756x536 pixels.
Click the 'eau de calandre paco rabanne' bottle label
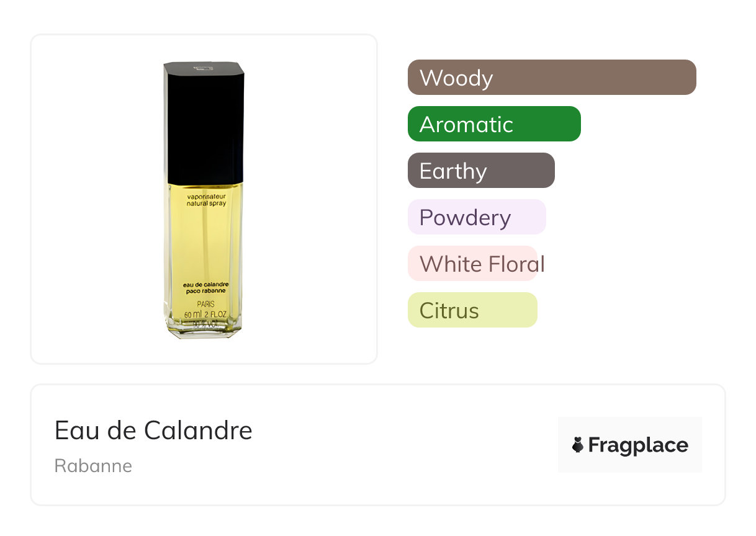206,287
